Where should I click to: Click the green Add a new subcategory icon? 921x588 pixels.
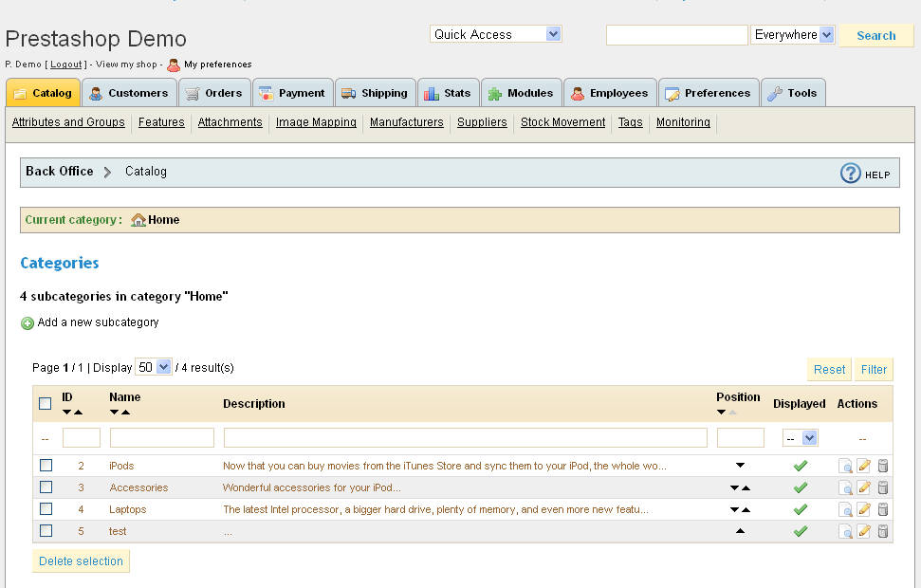tap(28, 323)
